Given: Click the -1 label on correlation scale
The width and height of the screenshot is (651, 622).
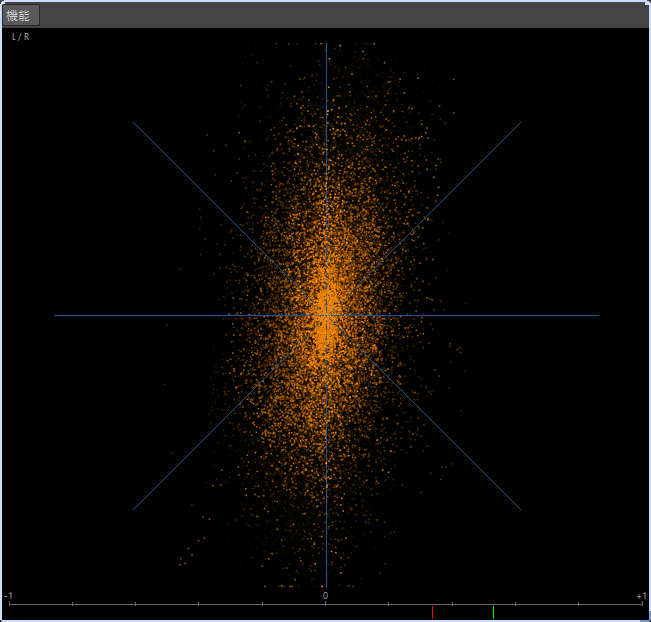Looking at the screenshot, I should pyautogui.click(x=9, y=596).
